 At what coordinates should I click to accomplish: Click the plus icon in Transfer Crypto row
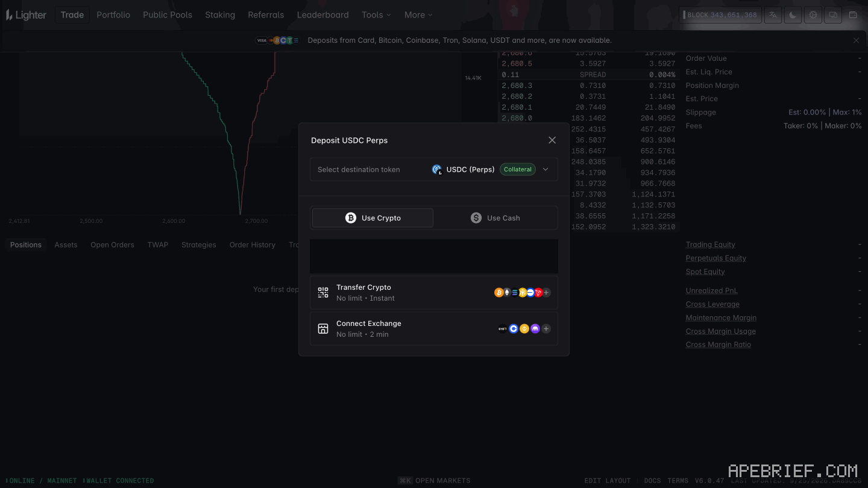point(546,293)
